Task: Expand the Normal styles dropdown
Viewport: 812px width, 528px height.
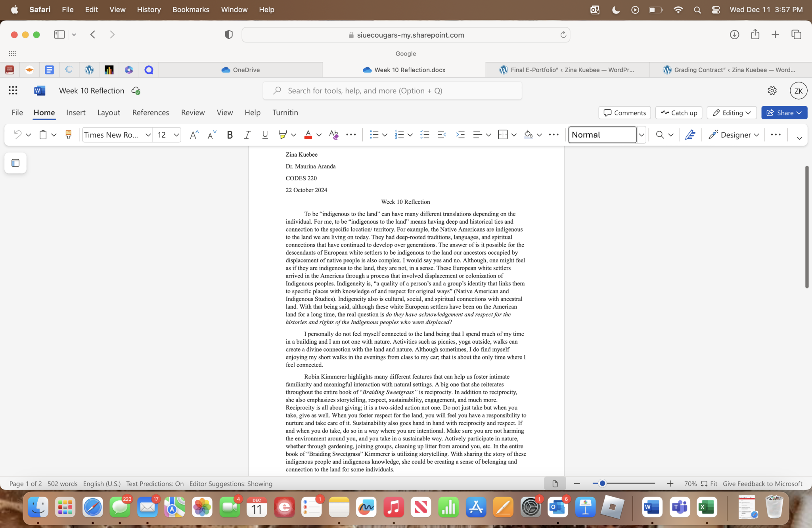Action: [641, 135]
